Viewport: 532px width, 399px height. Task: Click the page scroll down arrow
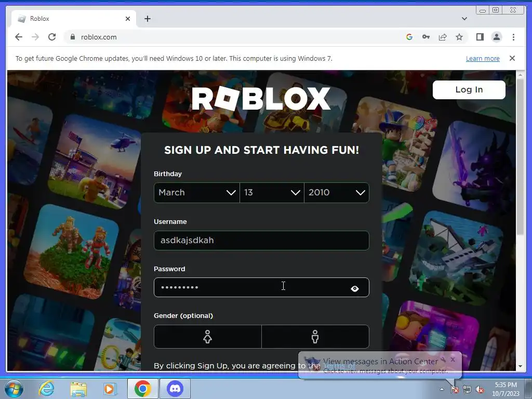click(520, 366)
